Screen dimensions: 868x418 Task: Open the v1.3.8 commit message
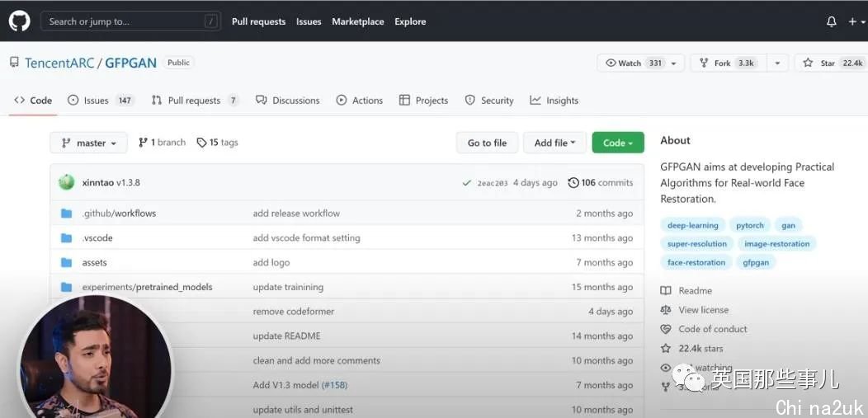[x=128, y=182]
